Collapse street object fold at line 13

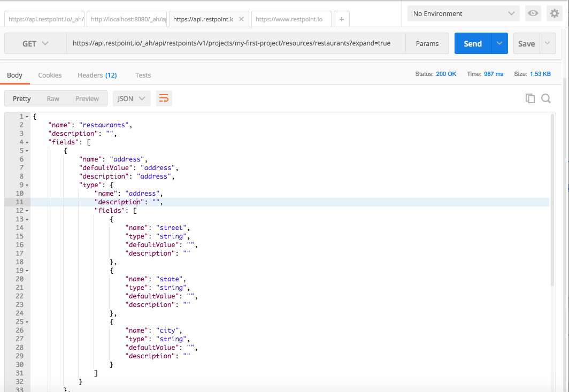tap(27, 220)
